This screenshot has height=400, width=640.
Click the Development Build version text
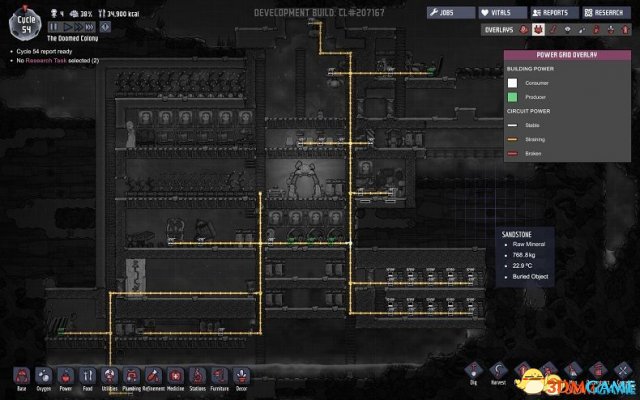pos(319,13)
